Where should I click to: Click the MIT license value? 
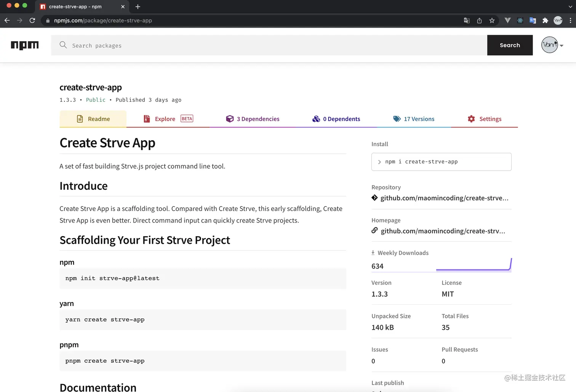pos(448,294)
